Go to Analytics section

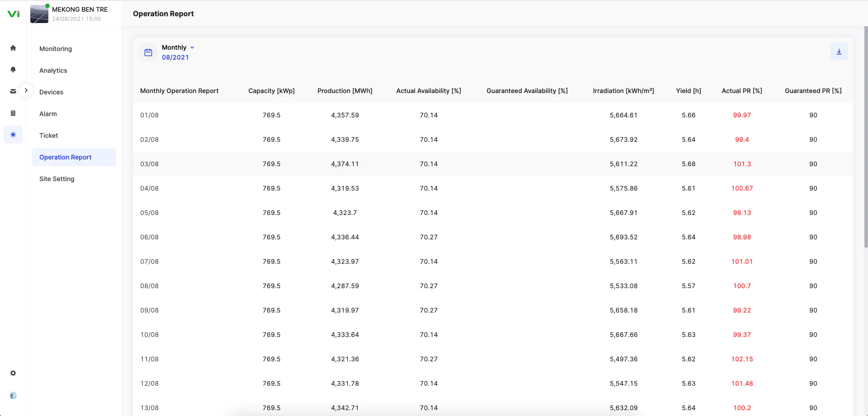(53, 70)
